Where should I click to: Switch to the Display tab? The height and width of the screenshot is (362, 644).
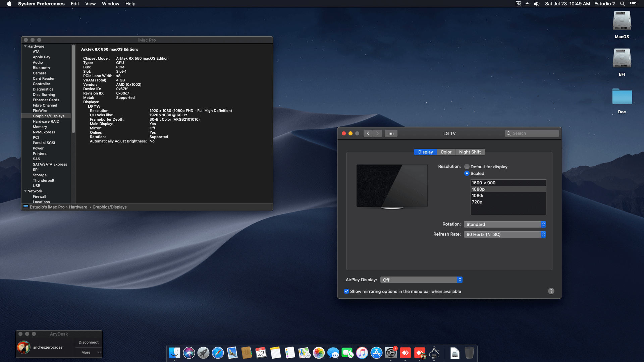(x=425, y=152)
